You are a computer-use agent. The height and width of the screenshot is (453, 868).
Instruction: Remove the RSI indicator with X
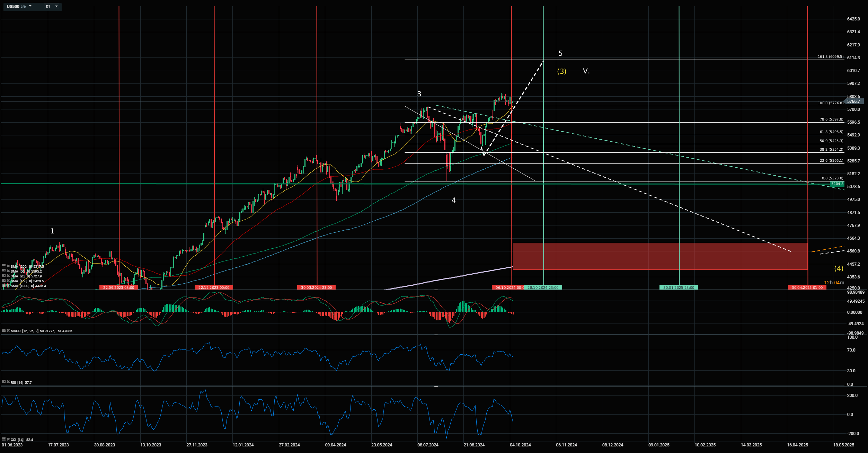tap(8, 382)
